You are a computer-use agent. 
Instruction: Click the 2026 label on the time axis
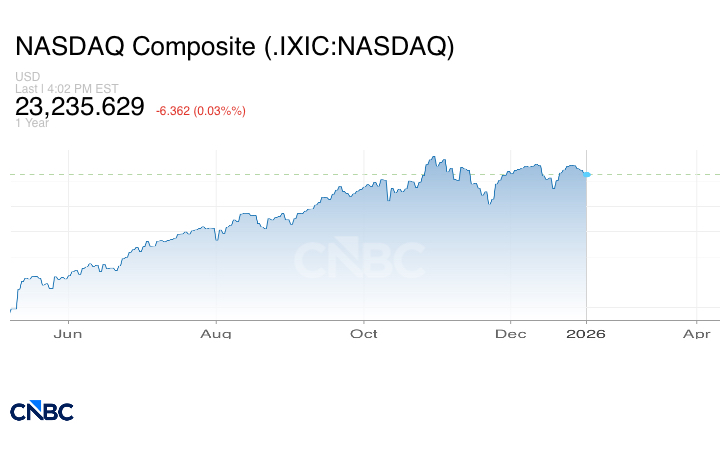[x=586, y=334]
